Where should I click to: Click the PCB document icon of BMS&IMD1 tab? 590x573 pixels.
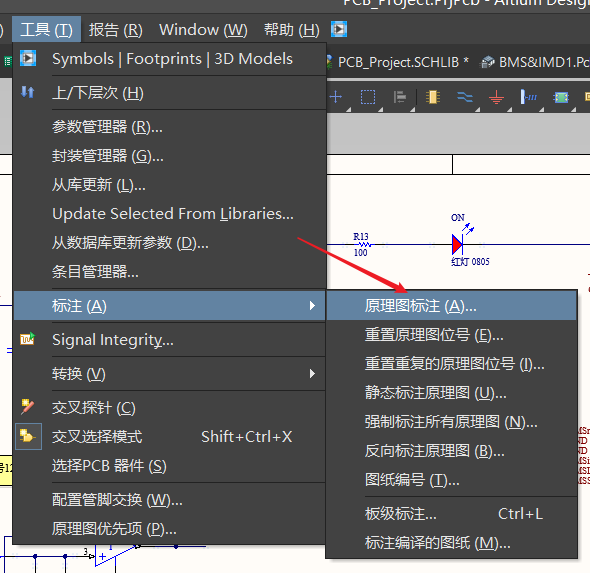click(x=488, y=62)
